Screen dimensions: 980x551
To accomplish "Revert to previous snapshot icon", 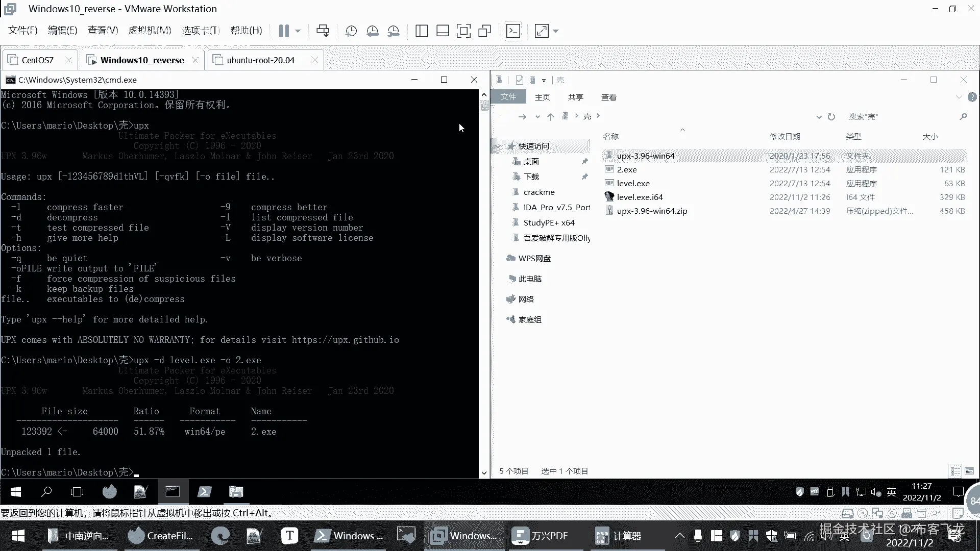I will [373, 31].
